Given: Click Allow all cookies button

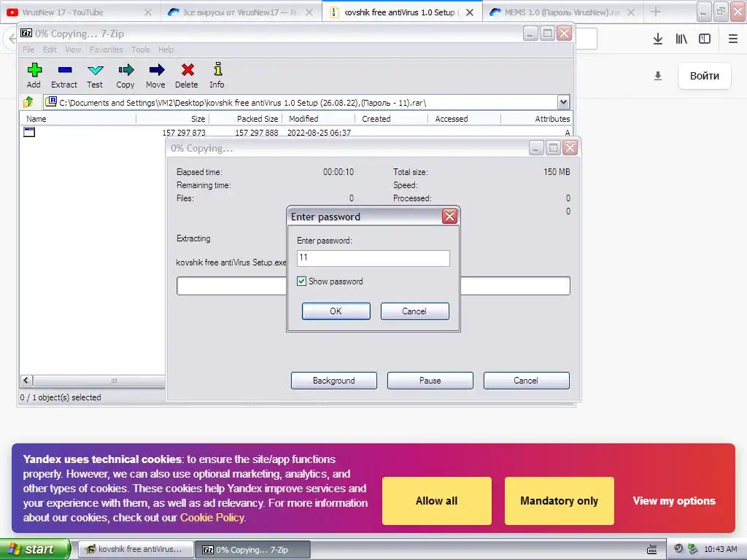Looking at the screenshot, I should [x=436, y=501].
